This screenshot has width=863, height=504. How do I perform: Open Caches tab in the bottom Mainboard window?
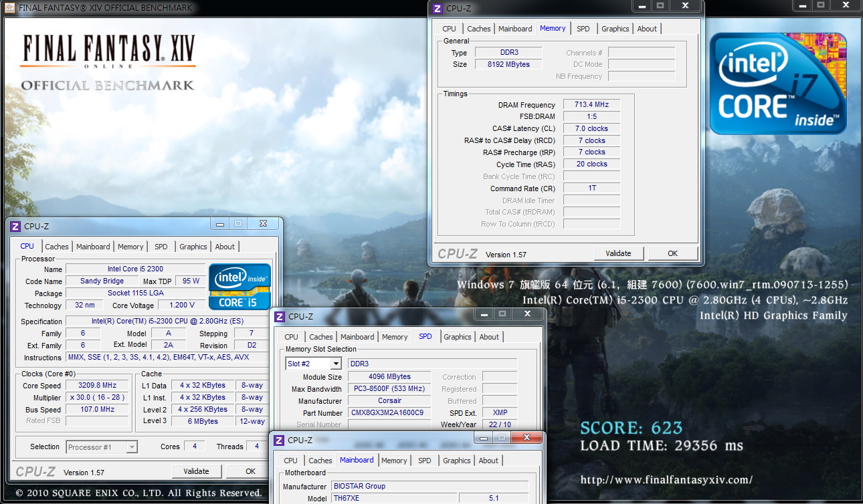click(x=320, y=461)
